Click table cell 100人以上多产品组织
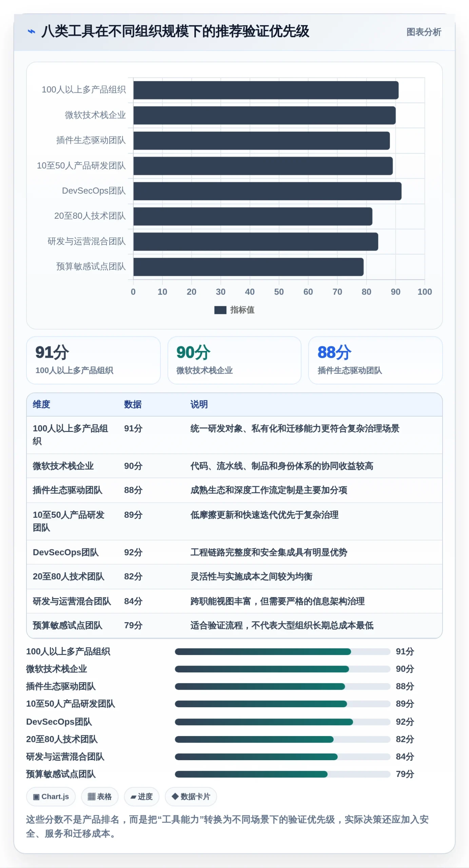Screen dimensions: 469x868 pos(70,435)
